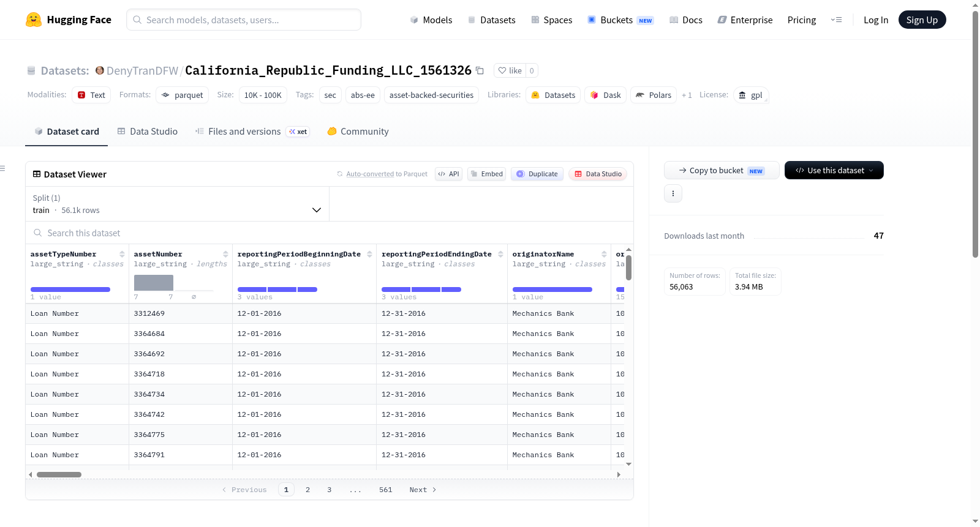Image resolution: width=980 pixels, height=527 pixels.
Task: Click the sidebar toggle at left edge
Action: click(x=2, y=168)
